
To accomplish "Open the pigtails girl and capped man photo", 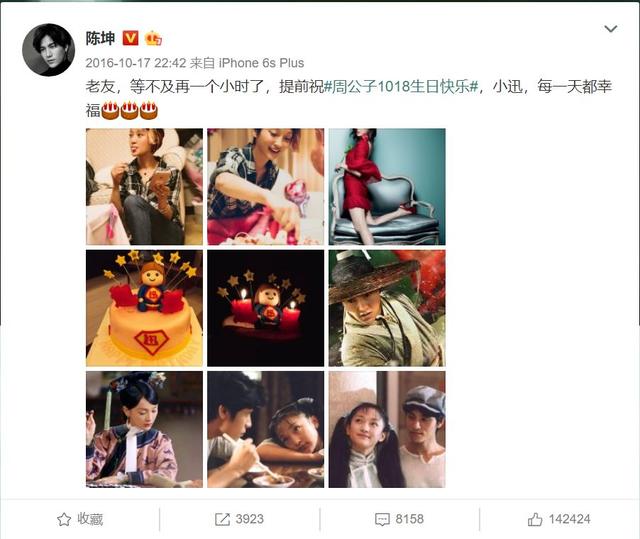I will click(387, 429).
